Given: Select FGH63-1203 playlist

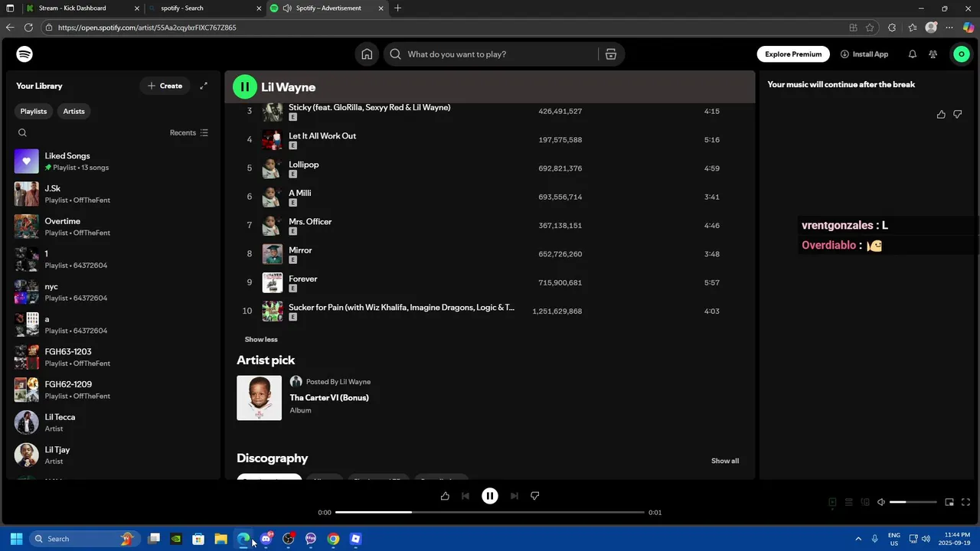Looking at the screenshot, I should tap(113, 357).
